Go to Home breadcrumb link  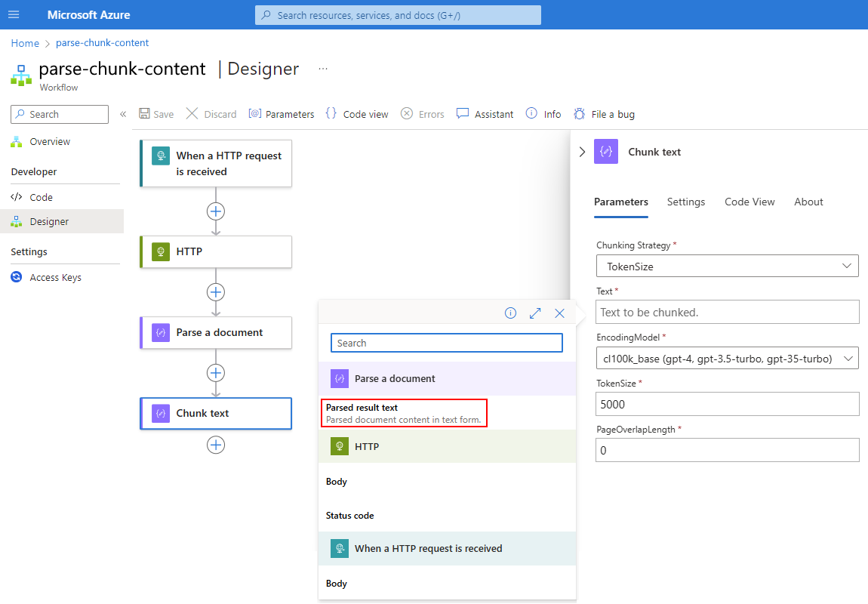point(25,43)
